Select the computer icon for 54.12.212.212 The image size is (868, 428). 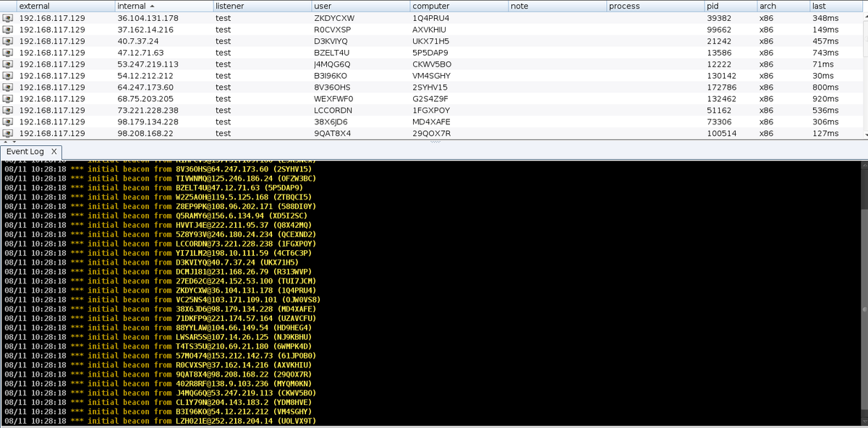(x=8, y=76)
